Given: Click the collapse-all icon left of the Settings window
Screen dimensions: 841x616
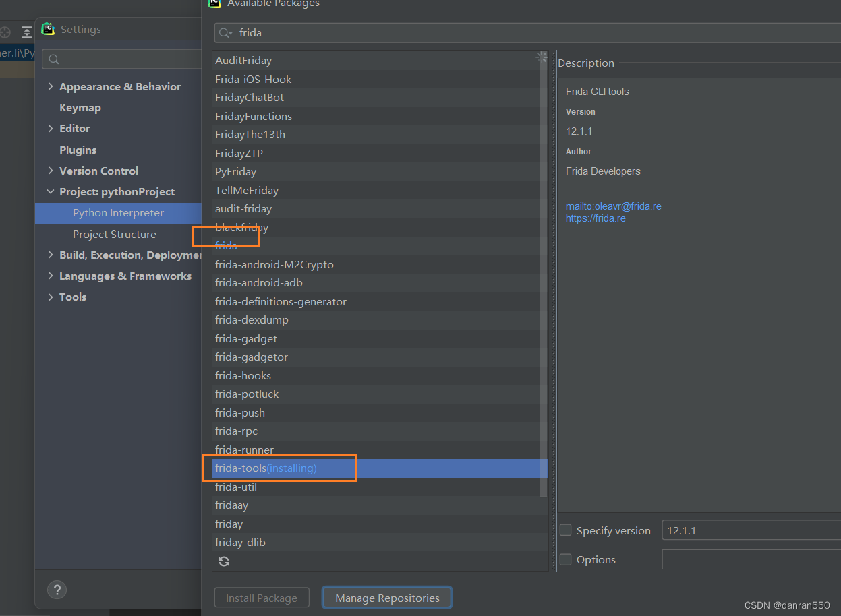Looking at the screenshot, I should pos(26,32).
